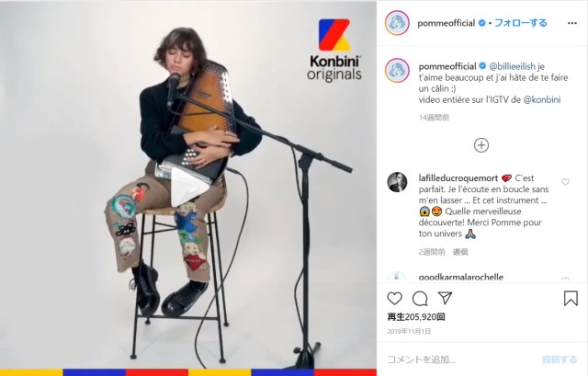The image size is (588, 376).
Task: Share post via paper plane icon
Action: 445,298
